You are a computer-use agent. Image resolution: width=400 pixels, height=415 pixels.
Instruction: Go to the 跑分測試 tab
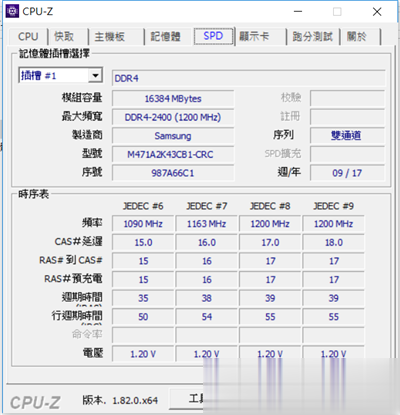[313, 36]
